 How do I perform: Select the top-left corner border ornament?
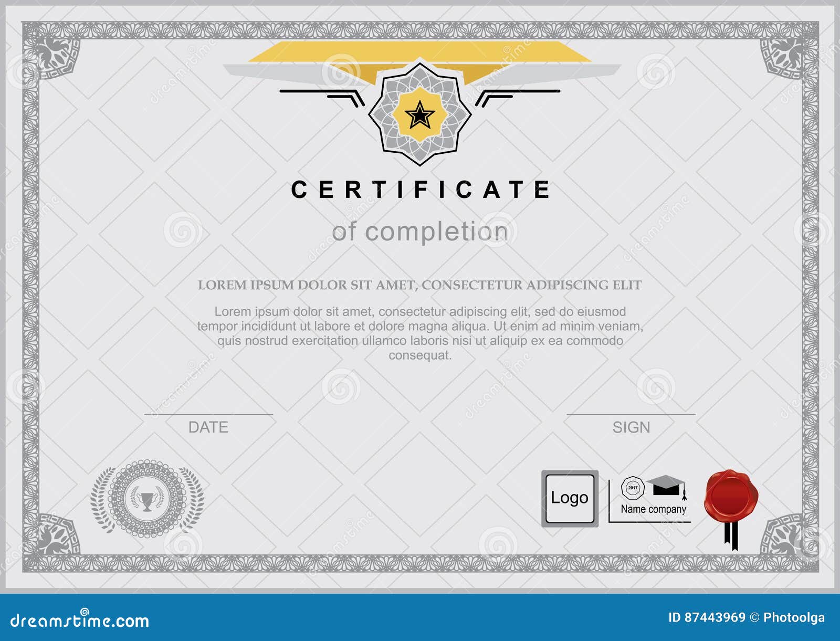pos(55,55)
